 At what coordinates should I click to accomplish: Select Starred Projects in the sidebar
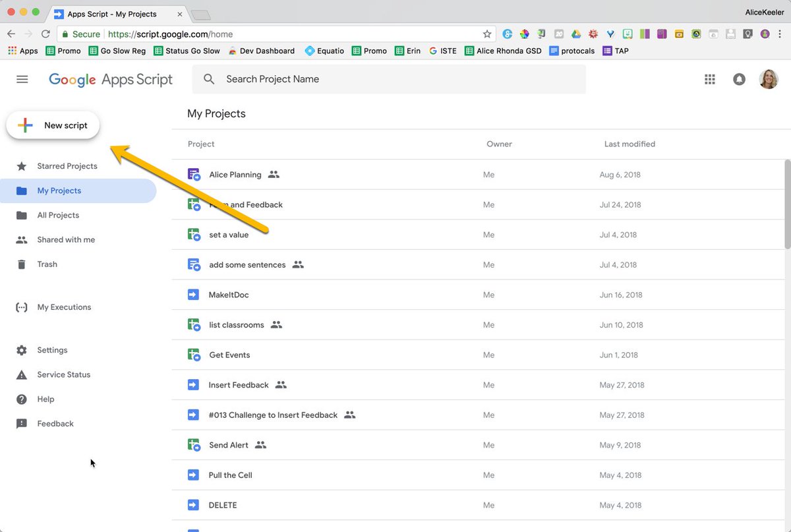coord(68,166)
